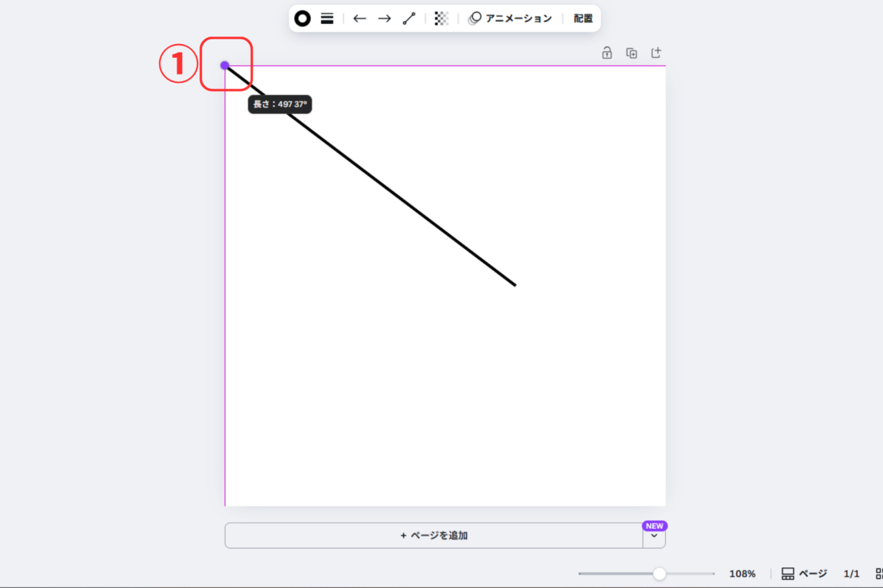Expand the dropdown arrow beside ページを追加
This screenshot has height=588, width=883.
tap(654, 536)
